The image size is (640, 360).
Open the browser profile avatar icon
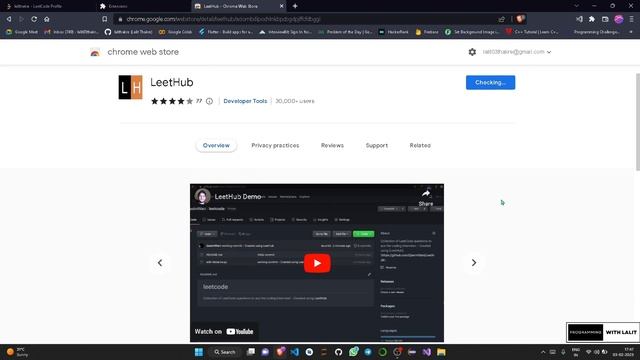[x=619, y=19]
